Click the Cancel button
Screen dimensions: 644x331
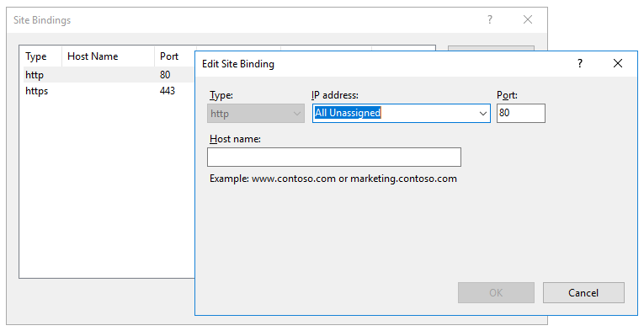583,293
